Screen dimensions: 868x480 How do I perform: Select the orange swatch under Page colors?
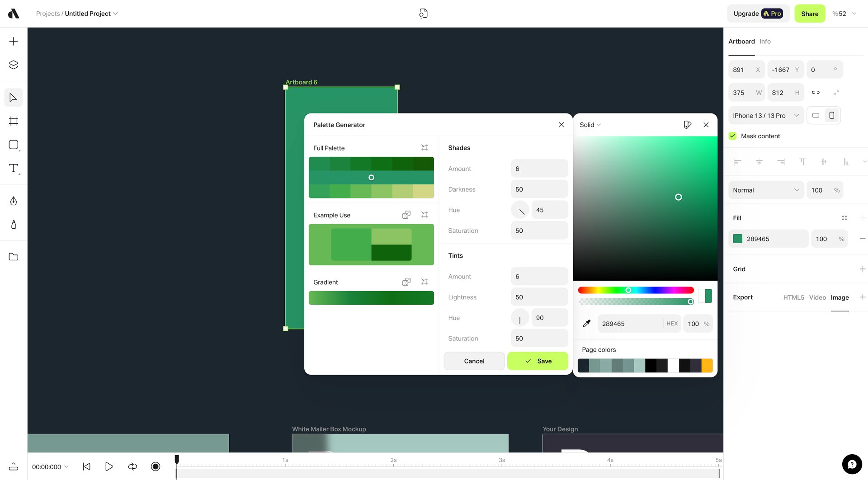[708, 366]
